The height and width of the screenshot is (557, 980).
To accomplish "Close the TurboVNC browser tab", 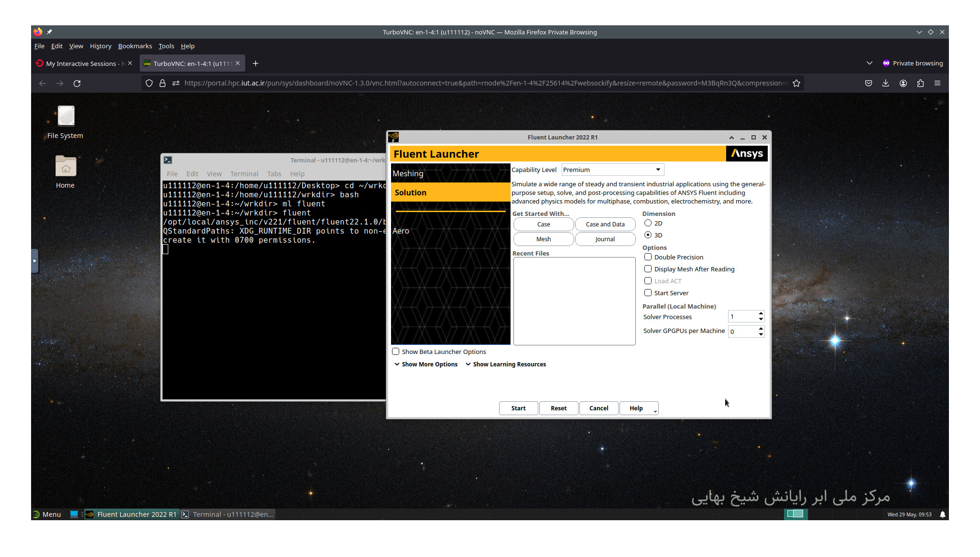I will tap(238, 63).
